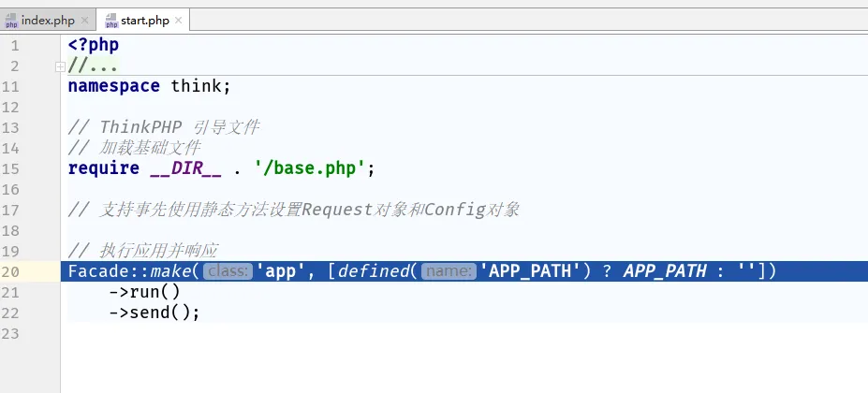This screenshot has width=868, height=393.
Task: Click the PHP file icon on index.php tab
Action: coord(12,21)
